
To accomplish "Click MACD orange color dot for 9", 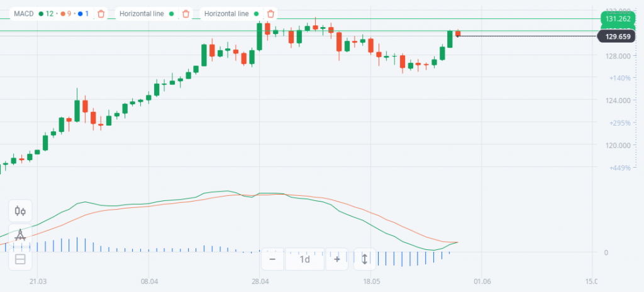I will pos(63,13).
